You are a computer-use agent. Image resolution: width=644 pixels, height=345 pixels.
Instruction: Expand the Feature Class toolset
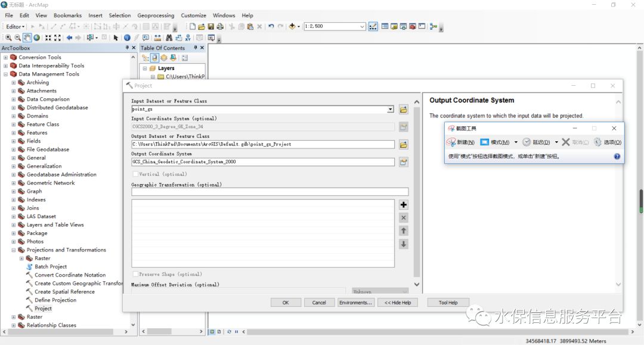click(x=14, y=125)
